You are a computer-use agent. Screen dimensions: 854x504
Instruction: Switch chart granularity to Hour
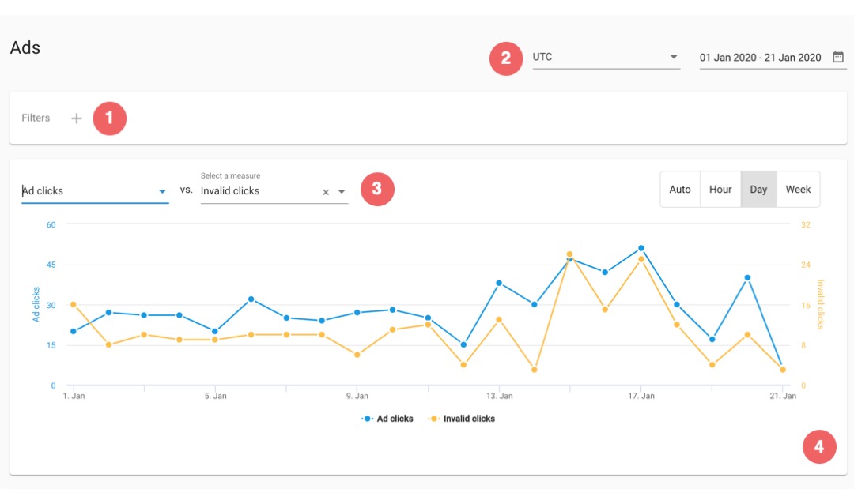[x=720, y=190]
